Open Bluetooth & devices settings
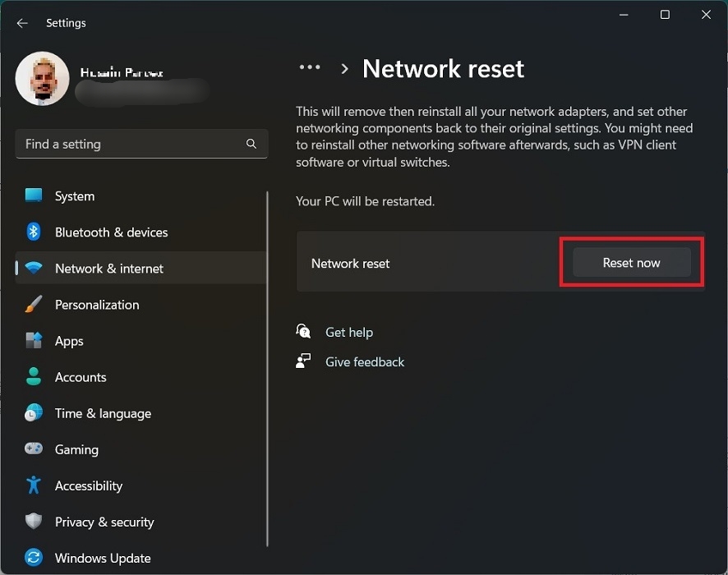 [33, 232]
